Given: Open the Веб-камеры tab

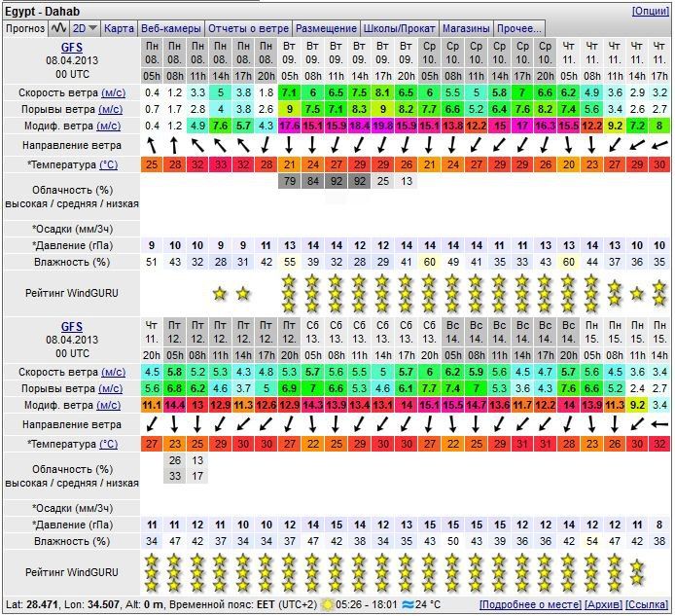Looking at the screenshot, I should point(171,29).
